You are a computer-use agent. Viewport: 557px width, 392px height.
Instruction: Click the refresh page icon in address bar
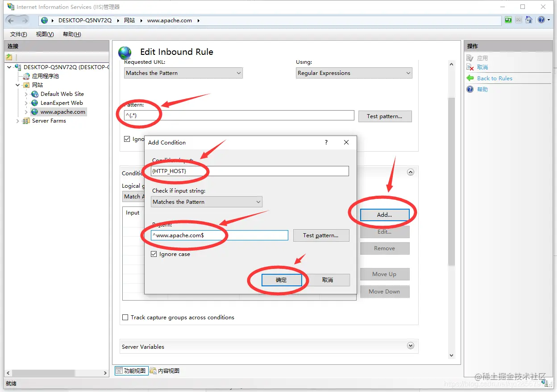pyautogui.click(x=508, y=20)
